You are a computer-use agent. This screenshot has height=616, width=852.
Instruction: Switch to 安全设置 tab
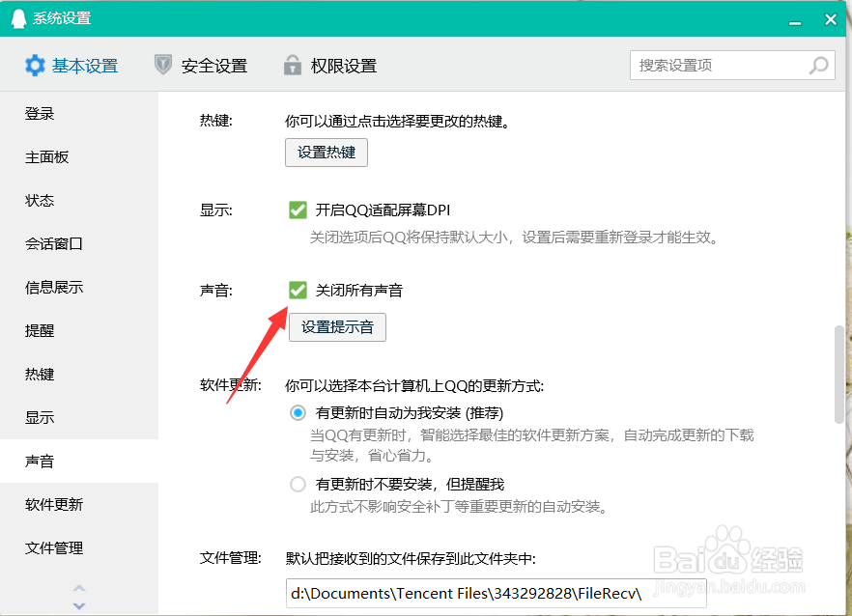click(201, 66)
